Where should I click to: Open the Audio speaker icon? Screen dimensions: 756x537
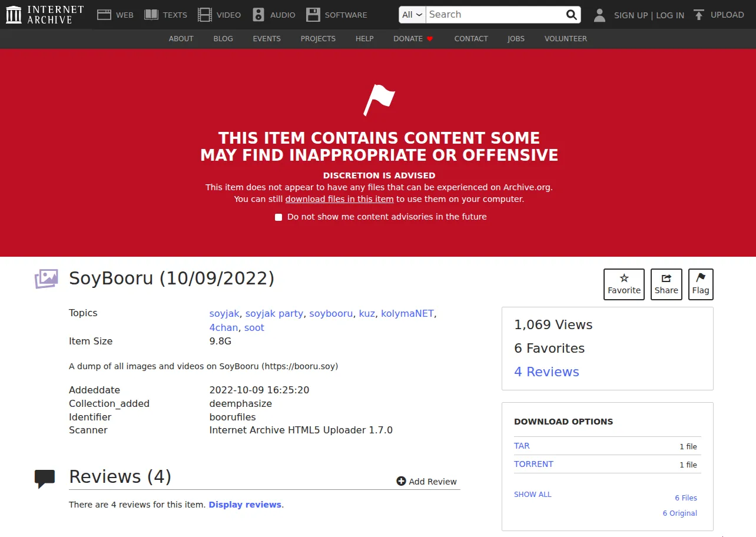click(258, 15)
